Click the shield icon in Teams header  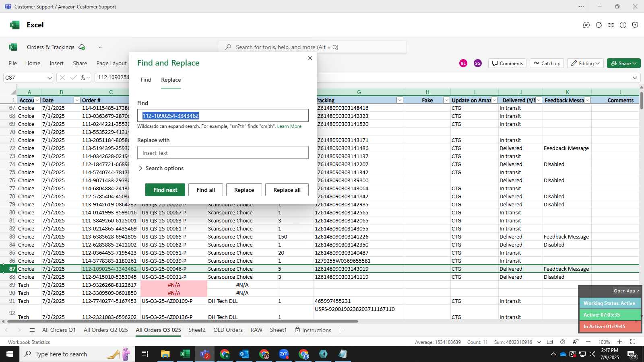pyautogui.click(x=635, y=25)
